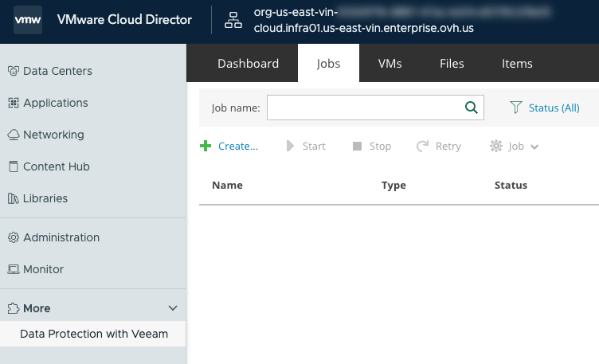
Task: Click the Libraries books icon
Action: [x=14, y=198]
